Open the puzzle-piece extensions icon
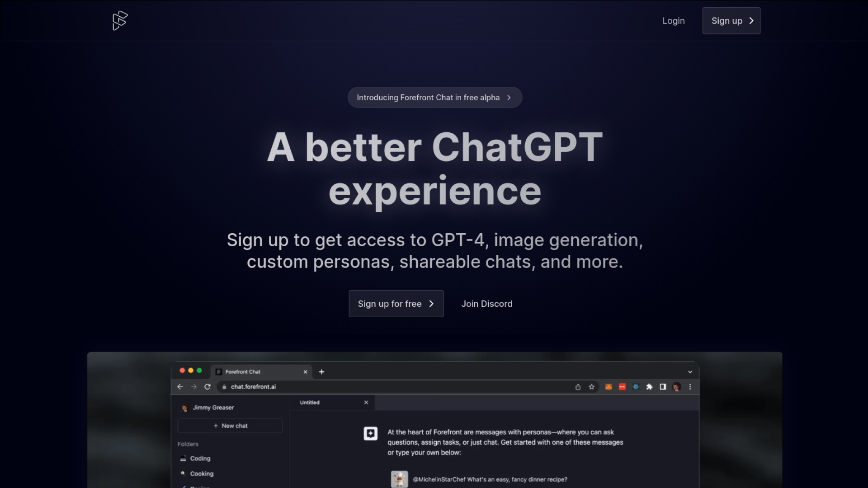The height and width of the screenshot is (488, 868). [649, 387]
